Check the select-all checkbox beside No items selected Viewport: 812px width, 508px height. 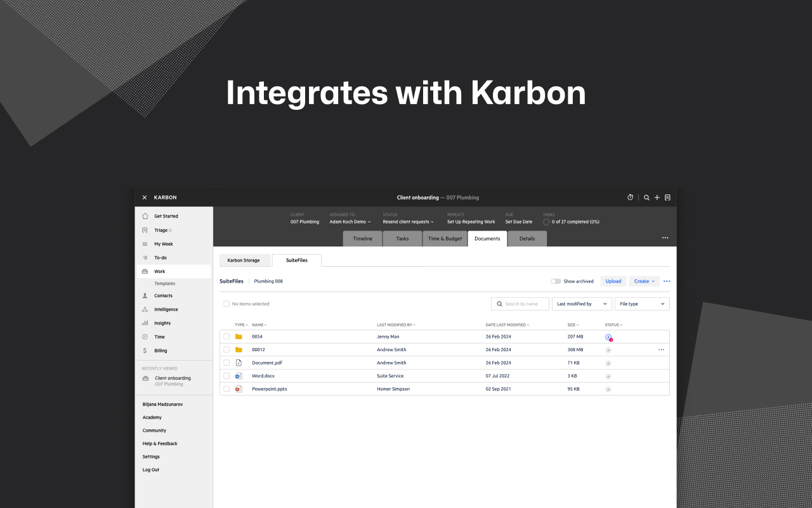[226, 304]
